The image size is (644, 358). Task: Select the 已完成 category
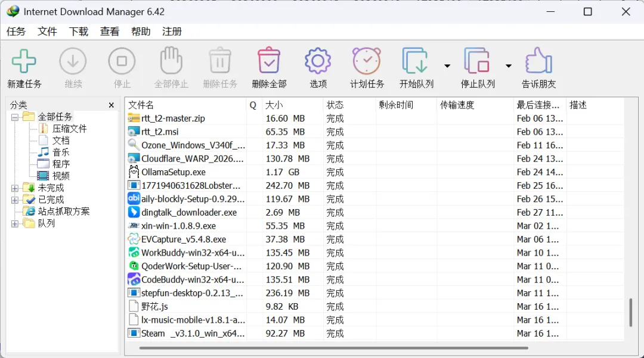point(51,200)
